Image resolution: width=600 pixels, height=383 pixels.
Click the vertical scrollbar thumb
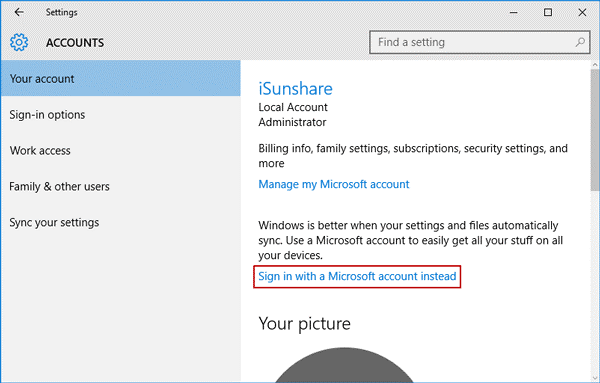(595, 130)
